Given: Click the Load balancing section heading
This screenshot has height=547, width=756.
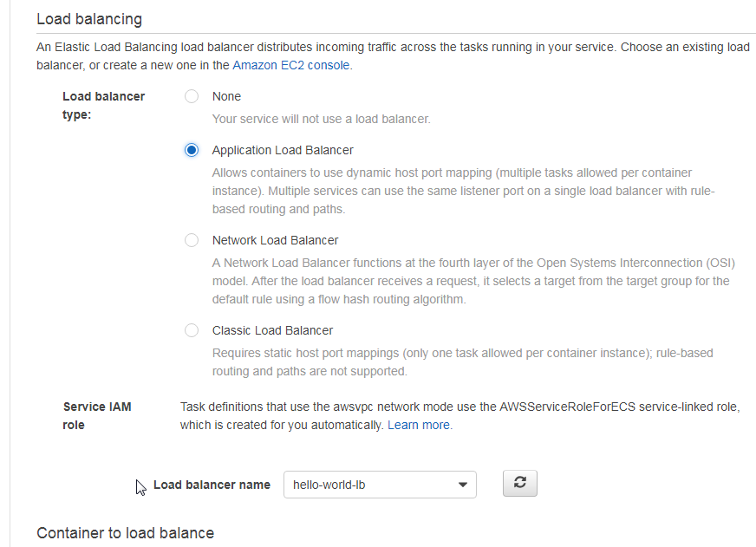Looking at the screenshot, I should (x=89, y=19).
